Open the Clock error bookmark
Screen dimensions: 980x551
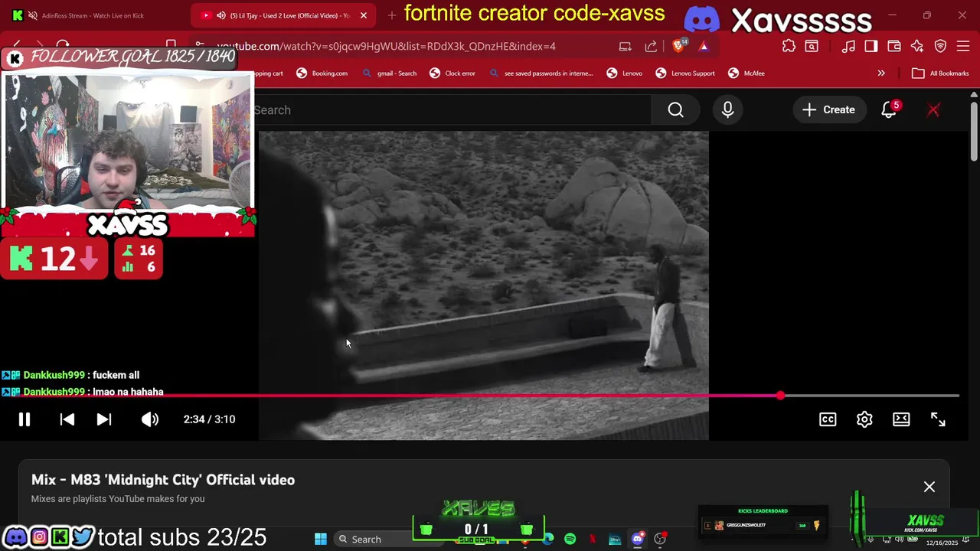(x=452, y=73)
